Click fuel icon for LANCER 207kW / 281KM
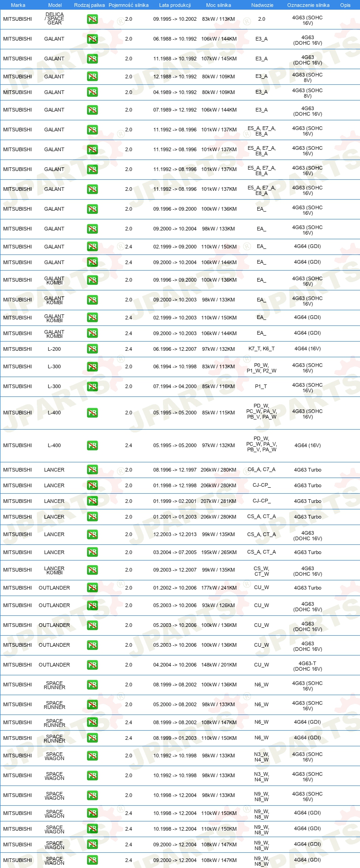 (93, 501)
